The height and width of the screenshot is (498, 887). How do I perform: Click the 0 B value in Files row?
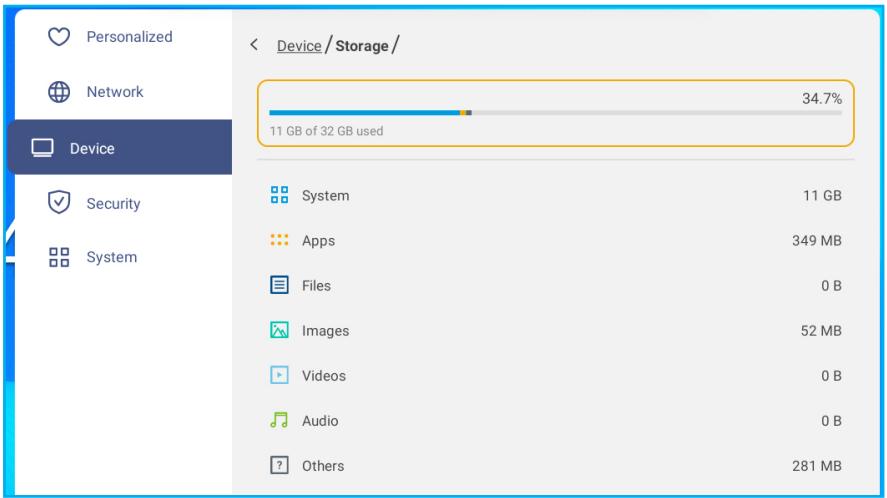coord(832,285)
